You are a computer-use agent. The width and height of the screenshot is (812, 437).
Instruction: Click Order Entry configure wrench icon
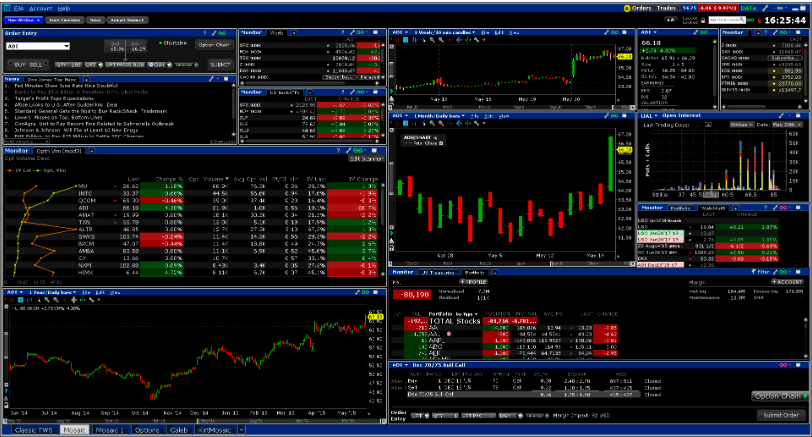tap(215, 33)
